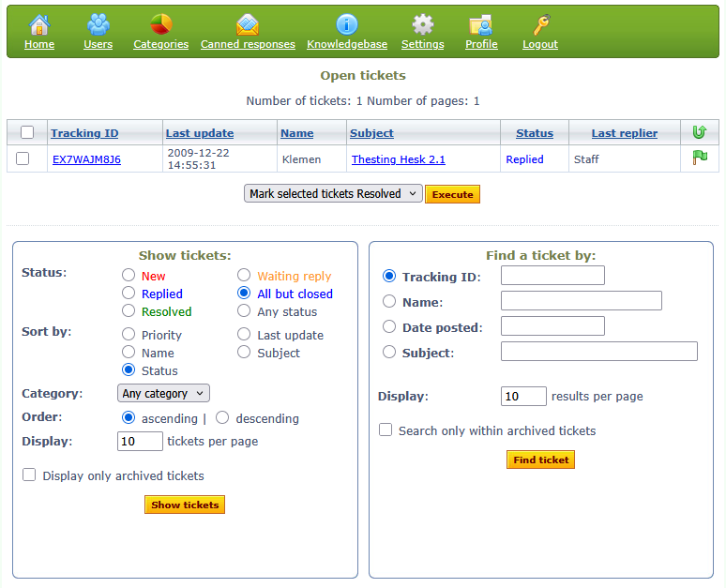This screenshot has width=726, height=588.
Task: Check Search only within archived tickets
Action: pyautogui.click(x=386, y=430)
